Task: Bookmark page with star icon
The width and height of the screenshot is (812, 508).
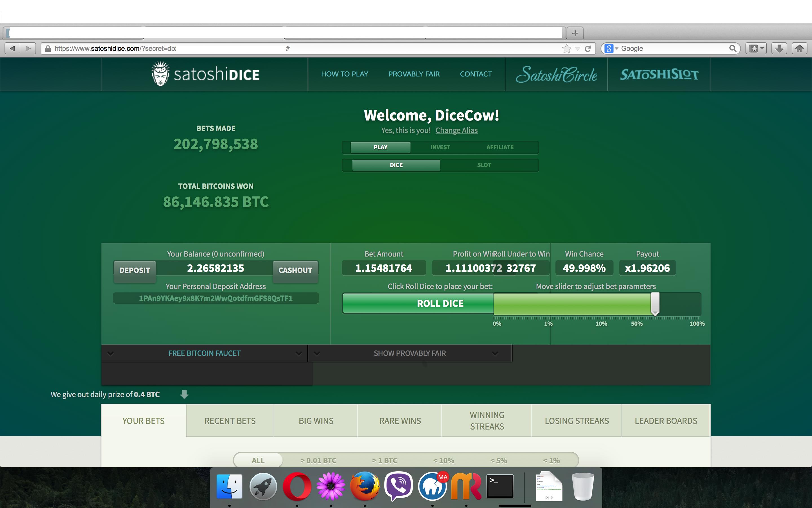Action: 566,48
